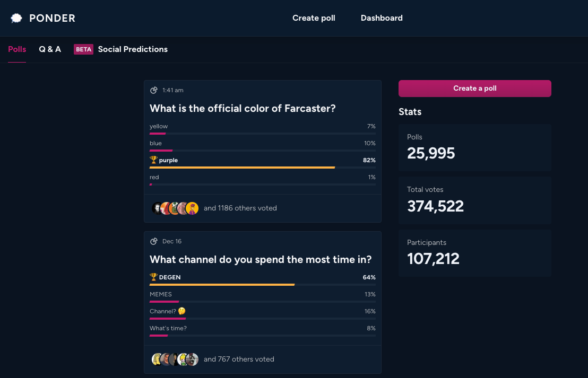The height and width of the screenshot is (378, 588).
Task: Click 'and 767 others voted' text
Action: (239, 359)
